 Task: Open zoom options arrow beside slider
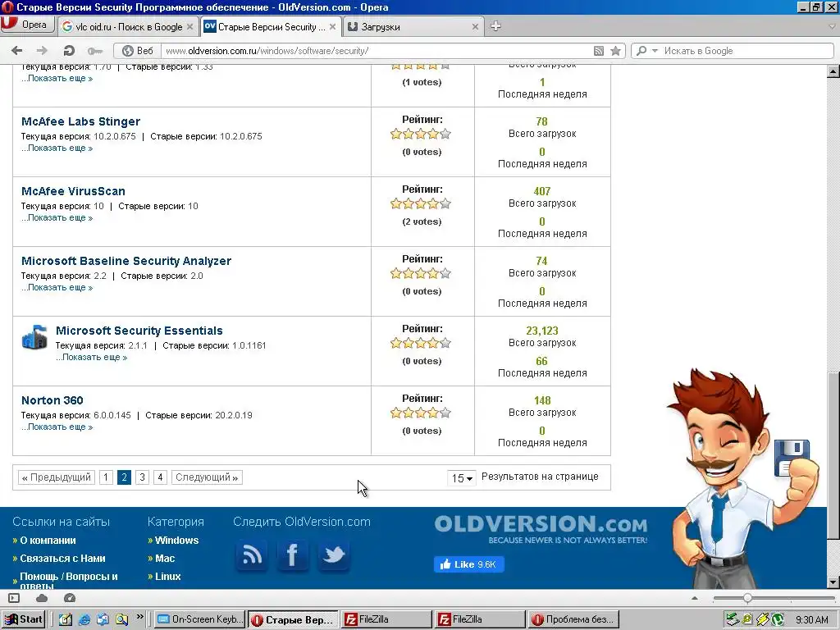(695, 598)
